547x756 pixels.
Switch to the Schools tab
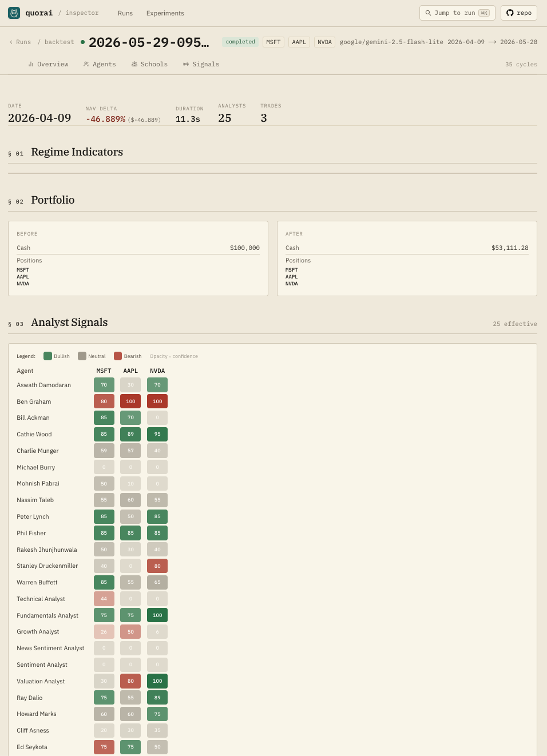(x=149, y=65)
